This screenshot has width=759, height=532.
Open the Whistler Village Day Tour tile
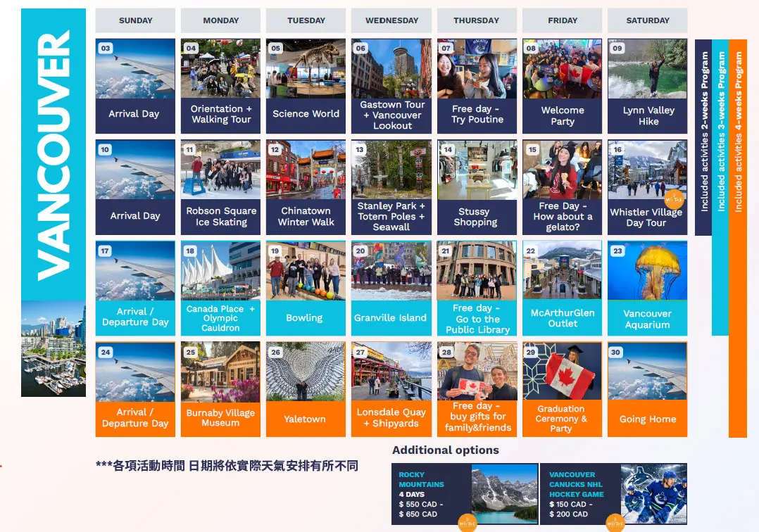click(x=648, y=188)
